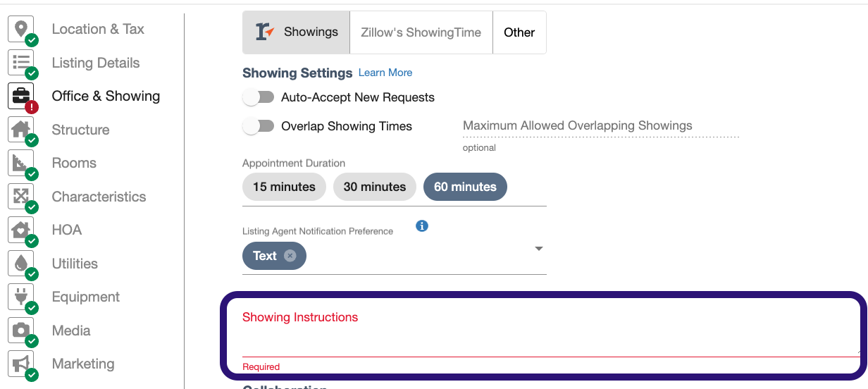Viewport: 868px width, 389px height.
Task: Switch to Zillow's ShowingTime tab
Action: pos(421,32)
